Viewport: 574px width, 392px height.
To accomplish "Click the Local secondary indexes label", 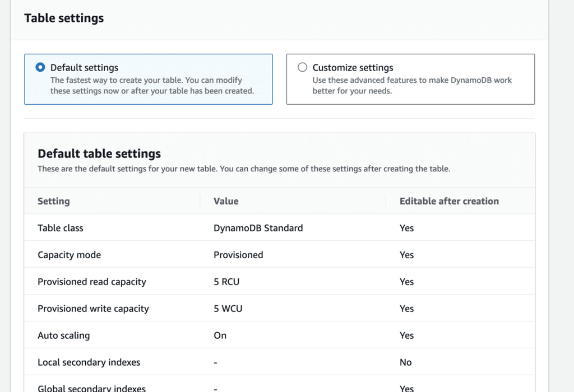I will [x=89, y=362].
